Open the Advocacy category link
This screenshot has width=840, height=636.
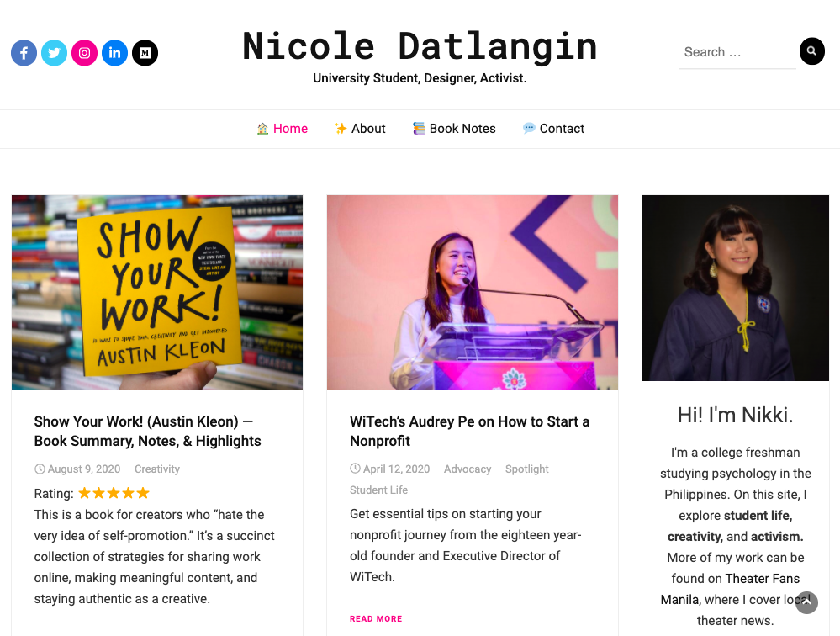click(468, 469)
